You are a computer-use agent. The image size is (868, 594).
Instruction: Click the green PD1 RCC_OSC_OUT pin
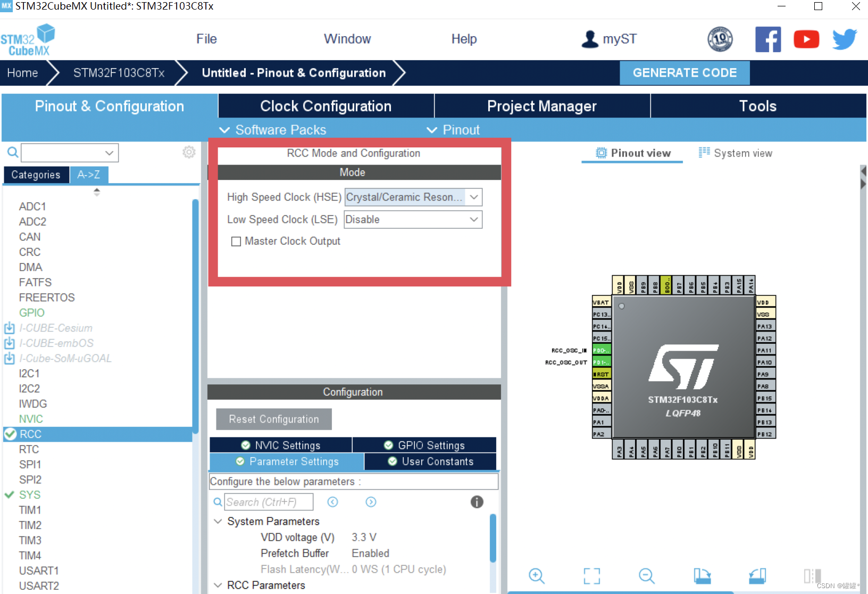(602, 362)
